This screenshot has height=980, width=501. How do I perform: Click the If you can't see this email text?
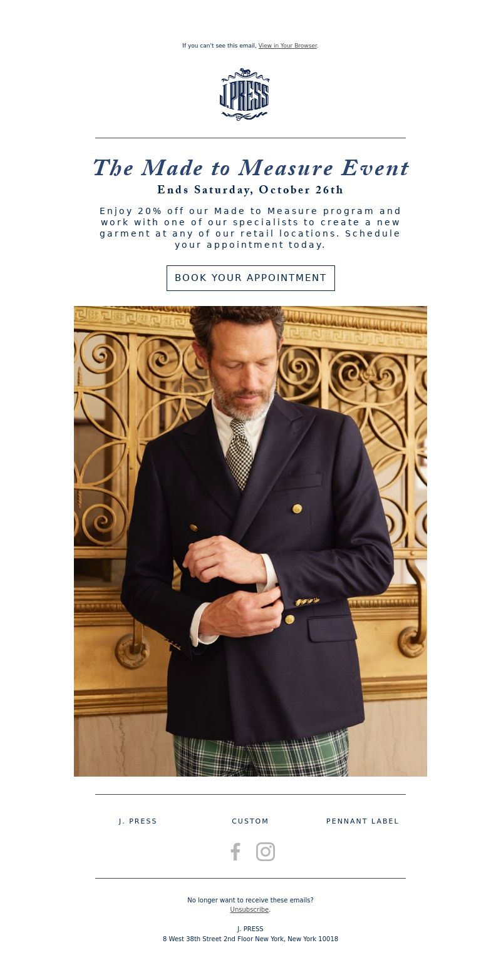point(219,46)
